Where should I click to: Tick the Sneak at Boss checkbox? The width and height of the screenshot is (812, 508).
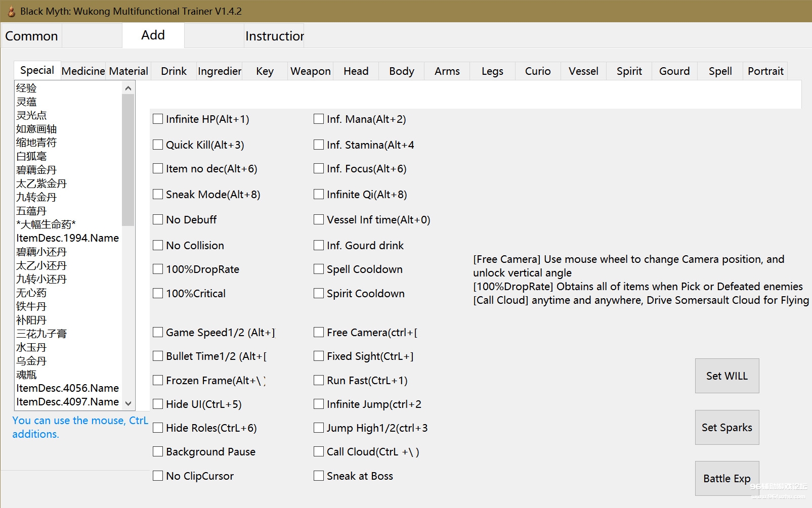click(319, 476)
